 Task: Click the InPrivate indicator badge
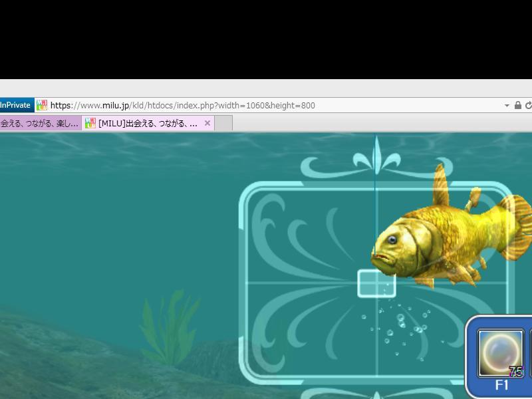click(17, 105)
